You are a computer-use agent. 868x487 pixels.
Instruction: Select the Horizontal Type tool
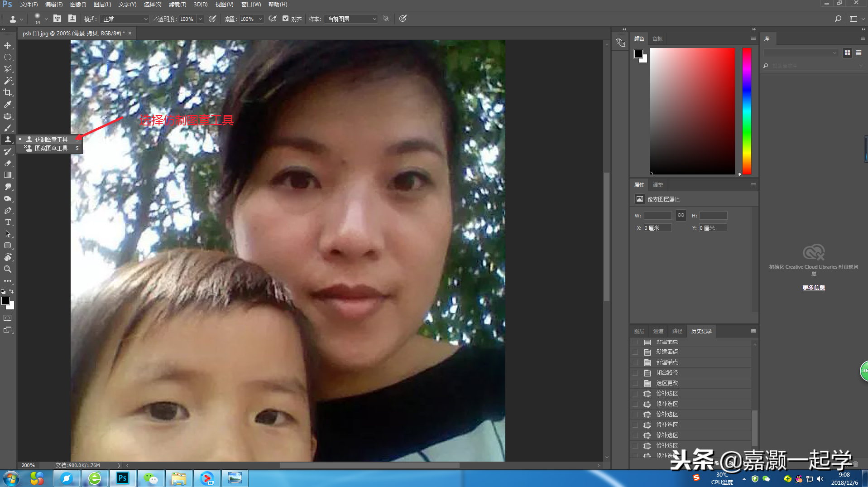point(8,222)
